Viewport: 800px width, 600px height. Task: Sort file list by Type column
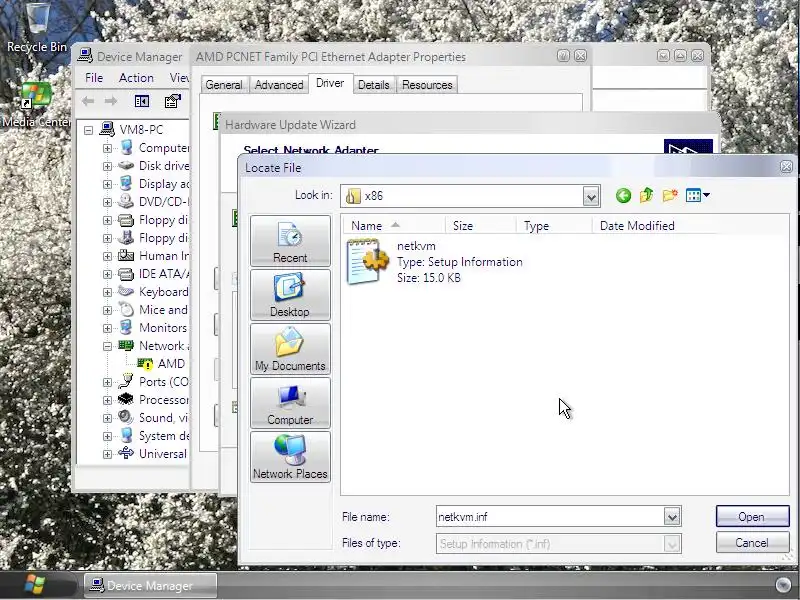(x=554, y=226)
